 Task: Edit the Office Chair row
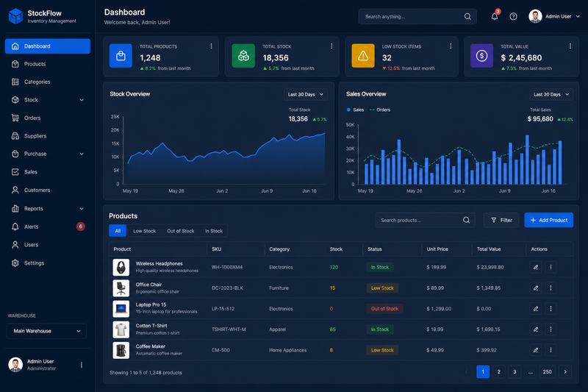point(536,288)
